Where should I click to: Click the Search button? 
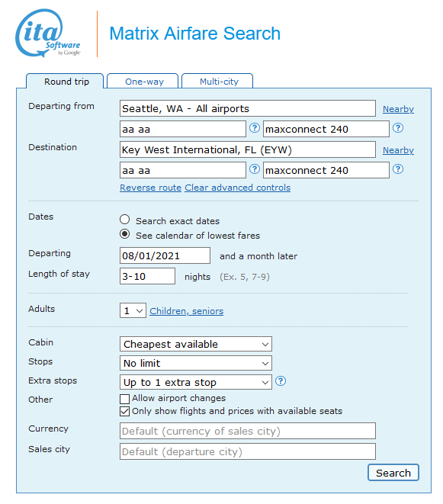pos(393,473)
